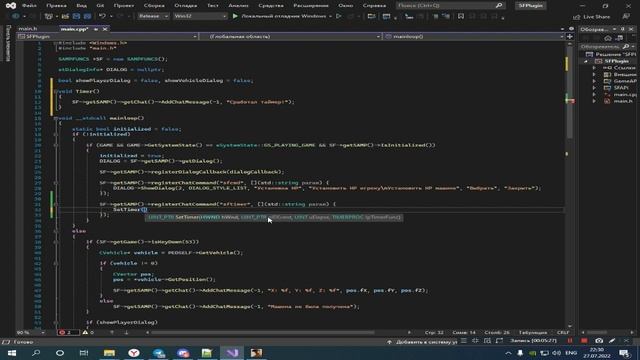Click the Live Share button
The image size is (640, 360).
pyautogui.click(x=592, y=17)
